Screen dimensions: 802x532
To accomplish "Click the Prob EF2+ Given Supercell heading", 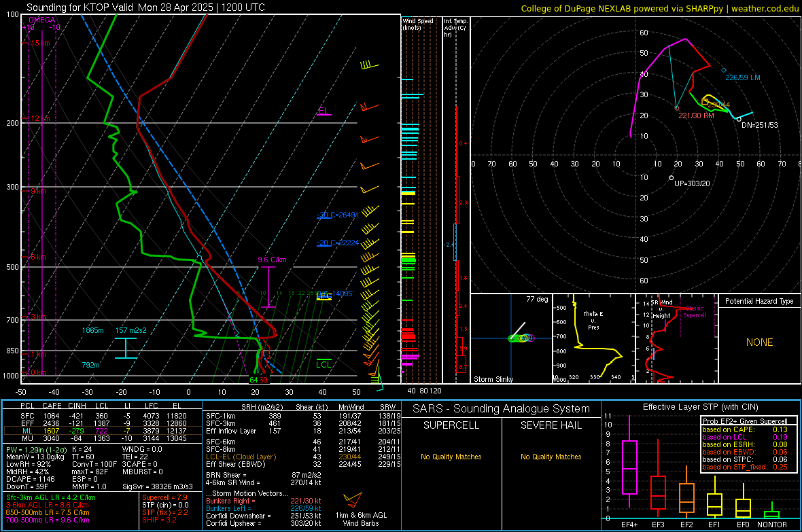I will [x=745, y=421].
